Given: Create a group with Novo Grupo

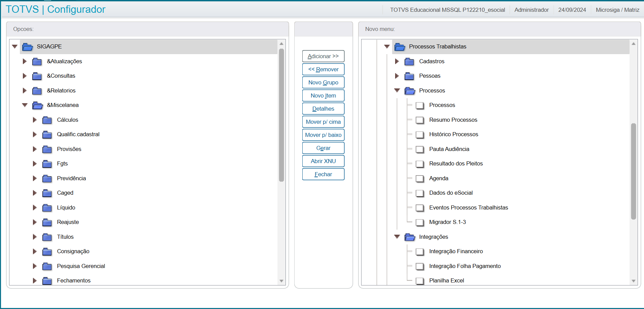Looking at the screenshot, I should coord(323,82).
